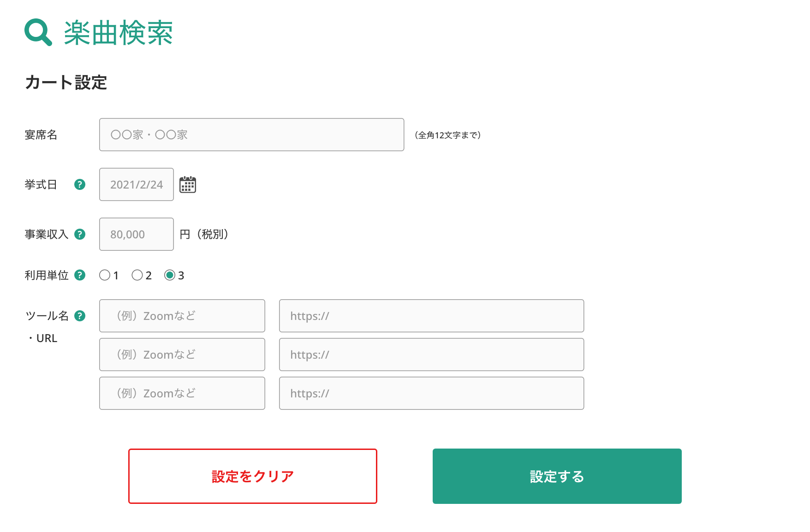The width and height of the screenshot is (810, 532).
Task: Click help icon next to 挙式日
Action: (x=80, y=184)
